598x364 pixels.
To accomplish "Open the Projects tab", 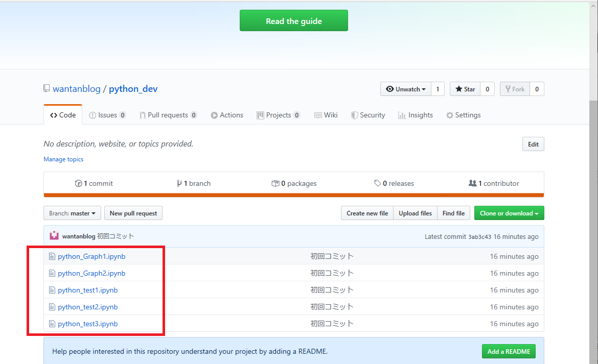I will click(279, 115).
